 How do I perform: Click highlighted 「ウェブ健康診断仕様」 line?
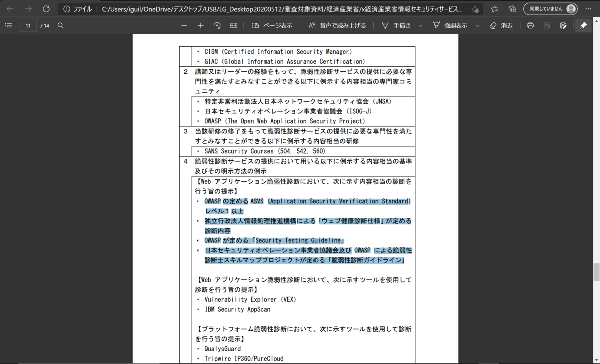coord(308,221)
